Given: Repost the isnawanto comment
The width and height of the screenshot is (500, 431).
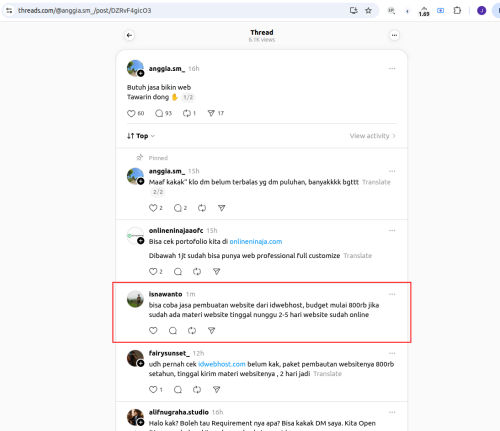Looking at the screenshot, I should pos(192,330).
